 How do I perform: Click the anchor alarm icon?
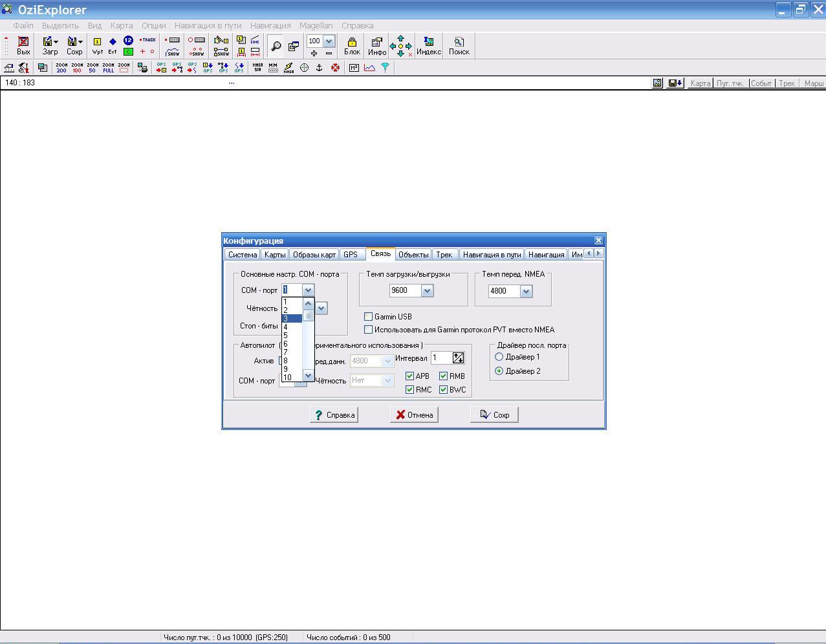[x=319, y=67]
